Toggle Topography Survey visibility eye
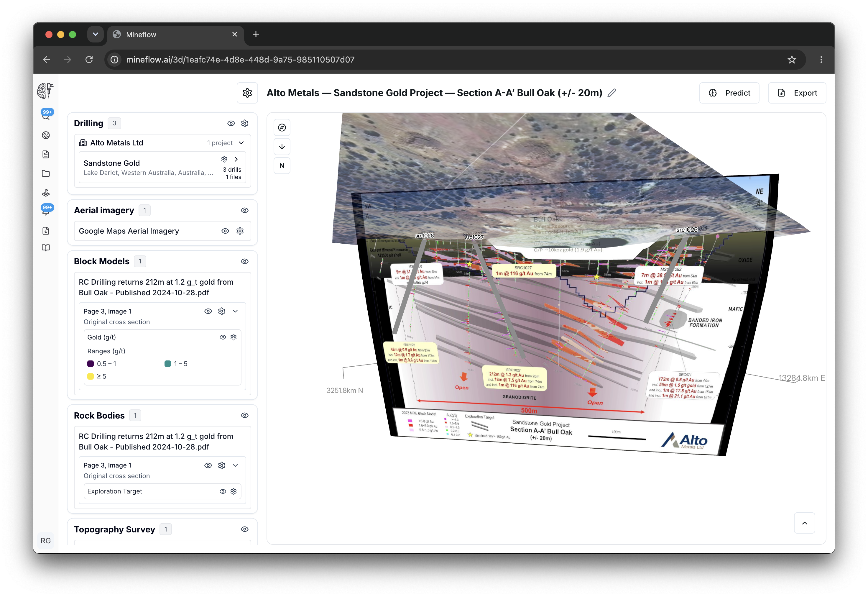Screen dimensions: 868x597 [x=245, y=529]
